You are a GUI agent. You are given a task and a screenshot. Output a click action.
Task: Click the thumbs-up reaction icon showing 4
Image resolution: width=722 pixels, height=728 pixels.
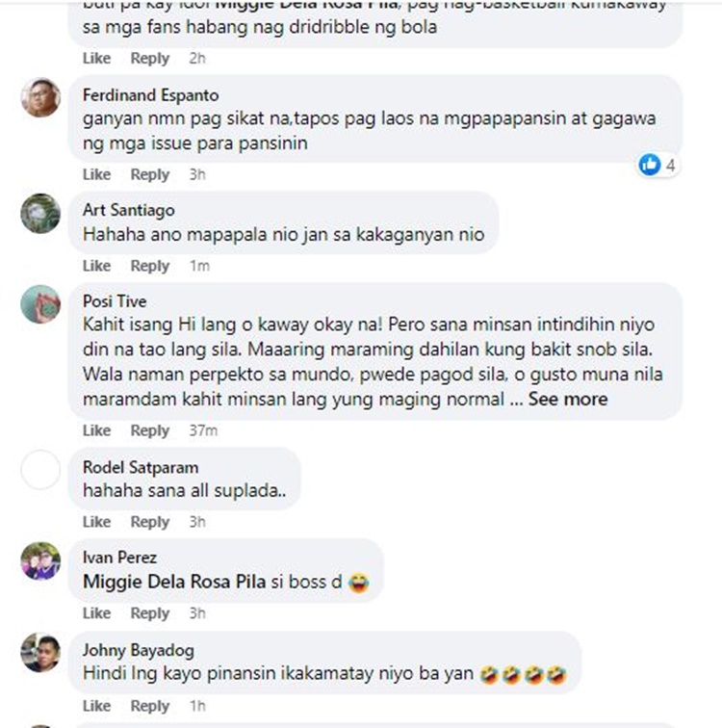coord(650,165)
